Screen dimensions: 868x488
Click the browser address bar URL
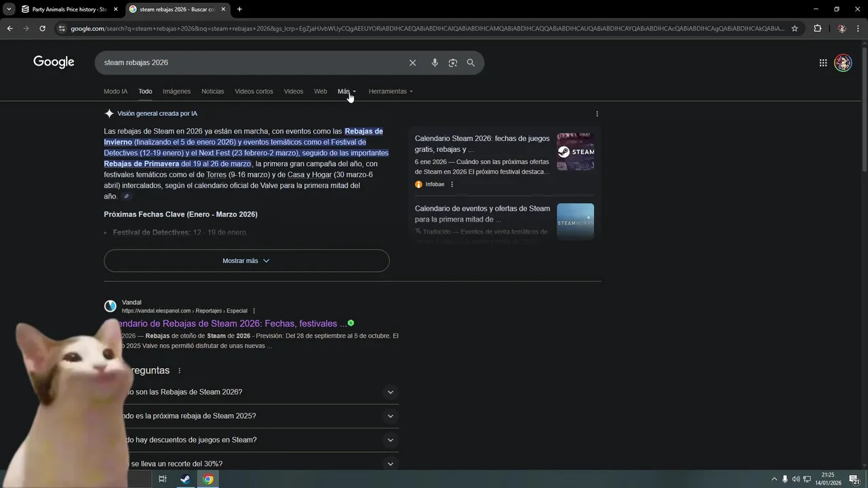(427, 28)
